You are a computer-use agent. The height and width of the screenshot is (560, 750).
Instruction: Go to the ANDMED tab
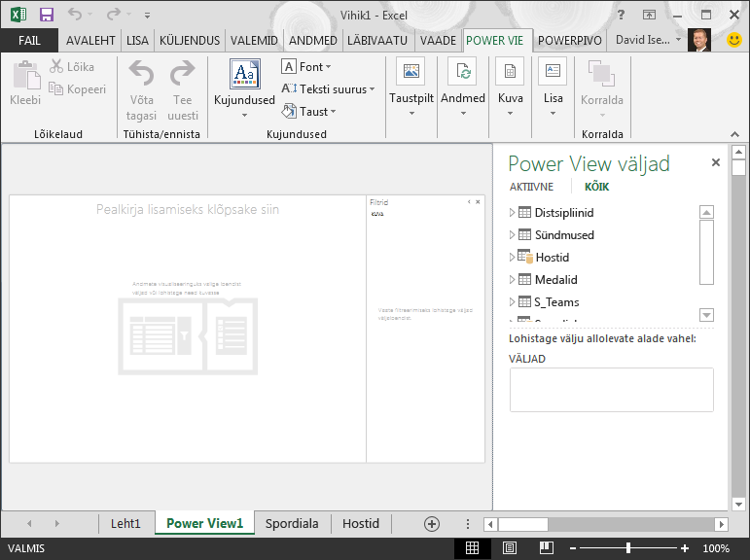click(313, 41)
